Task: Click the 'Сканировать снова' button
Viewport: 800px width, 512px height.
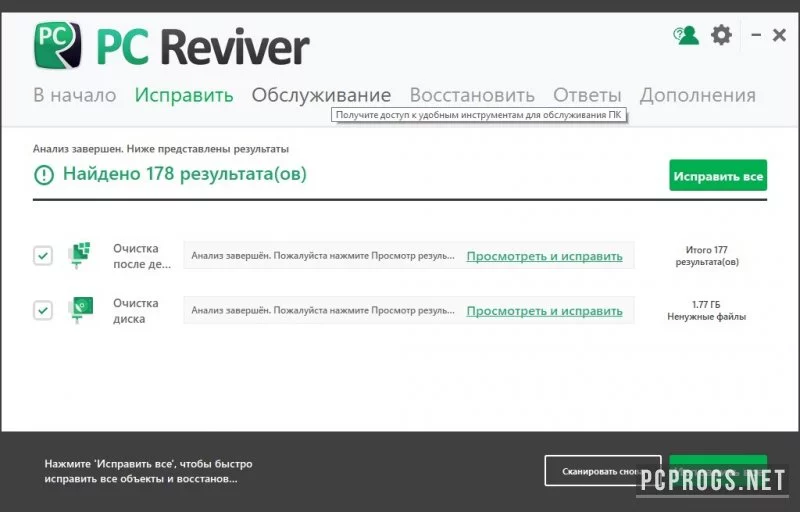Action: pos(603,471)
